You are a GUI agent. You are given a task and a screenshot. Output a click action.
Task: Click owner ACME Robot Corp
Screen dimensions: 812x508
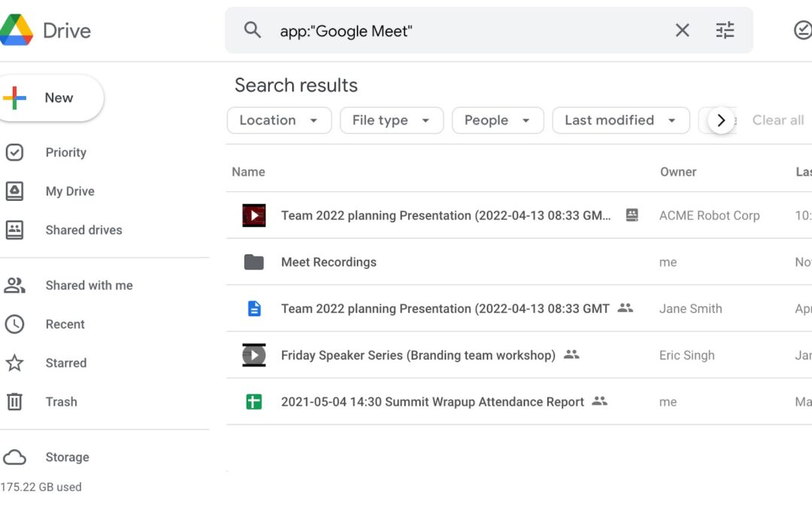(x=710, y=216)
